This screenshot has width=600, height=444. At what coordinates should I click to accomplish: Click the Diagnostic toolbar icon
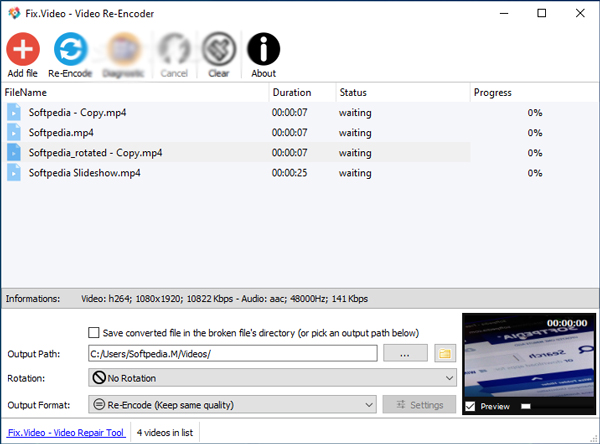click(121, 50)
